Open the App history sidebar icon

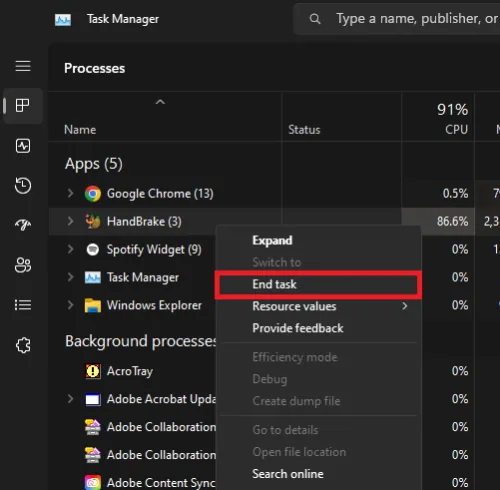tap(23, 185)
